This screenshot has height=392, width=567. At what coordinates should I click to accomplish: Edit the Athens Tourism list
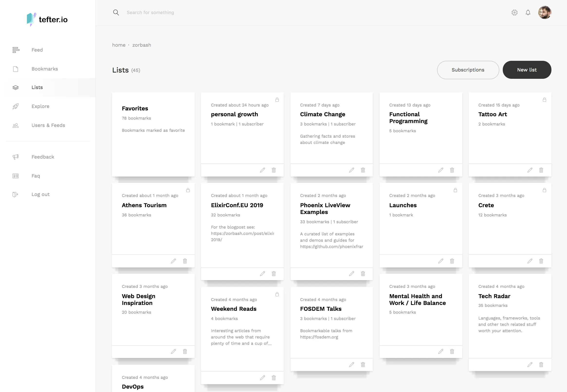173,261
